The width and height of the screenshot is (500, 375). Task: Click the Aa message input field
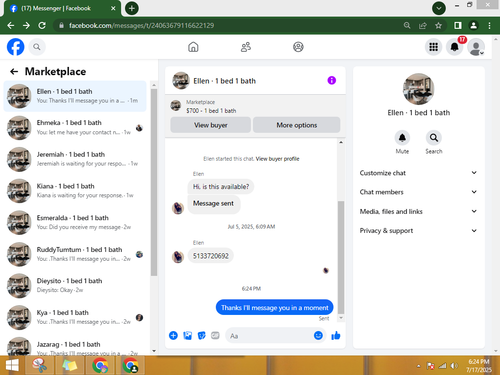[269, 336]
